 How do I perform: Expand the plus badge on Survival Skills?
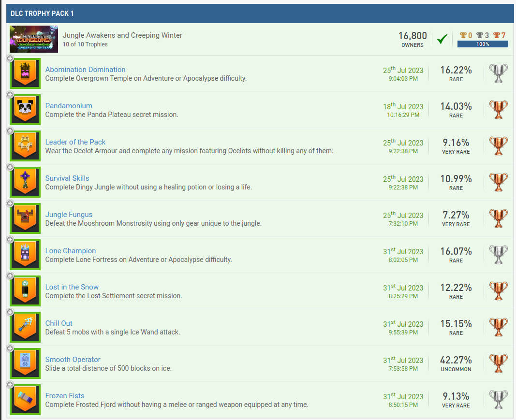click(x=10, y=168)
